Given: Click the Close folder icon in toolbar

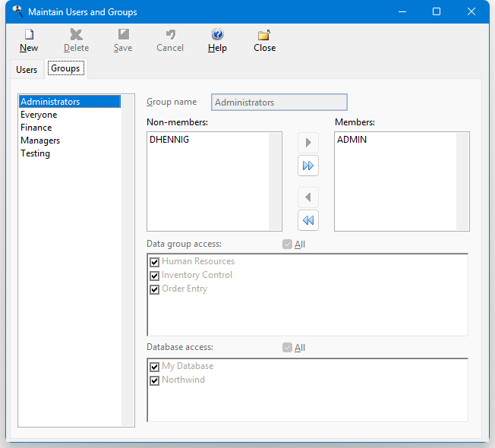Looking at the screenshot, I should [264, 34].
